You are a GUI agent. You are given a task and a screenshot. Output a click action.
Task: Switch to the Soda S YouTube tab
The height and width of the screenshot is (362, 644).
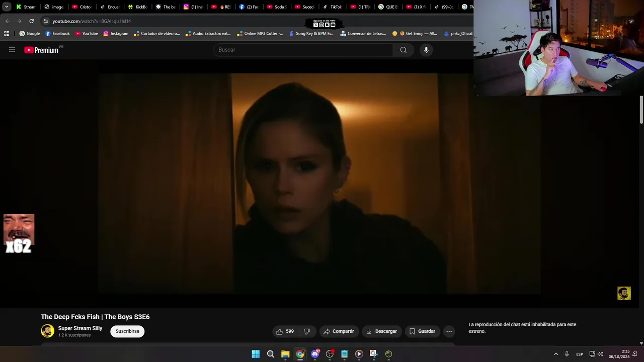pos(276,7)
